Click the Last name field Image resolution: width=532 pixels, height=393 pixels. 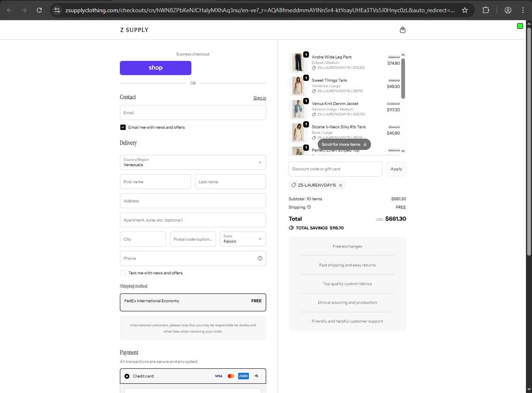[x=231, y=181]
